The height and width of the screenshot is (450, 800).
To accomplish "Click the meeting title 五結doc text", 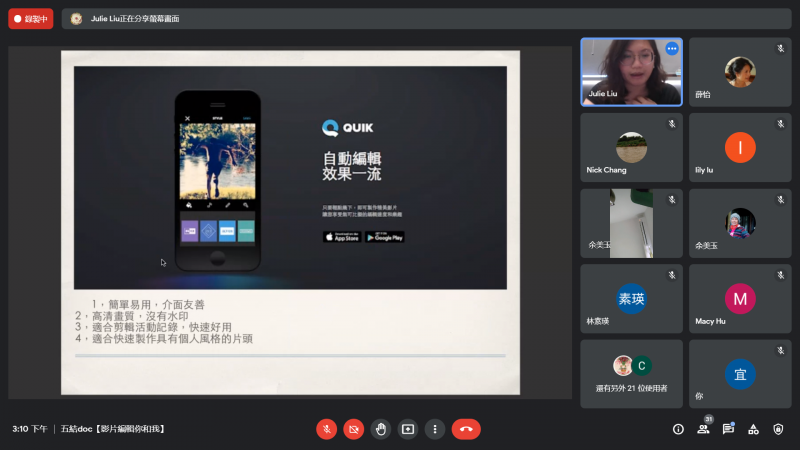I will pos(113,429).
